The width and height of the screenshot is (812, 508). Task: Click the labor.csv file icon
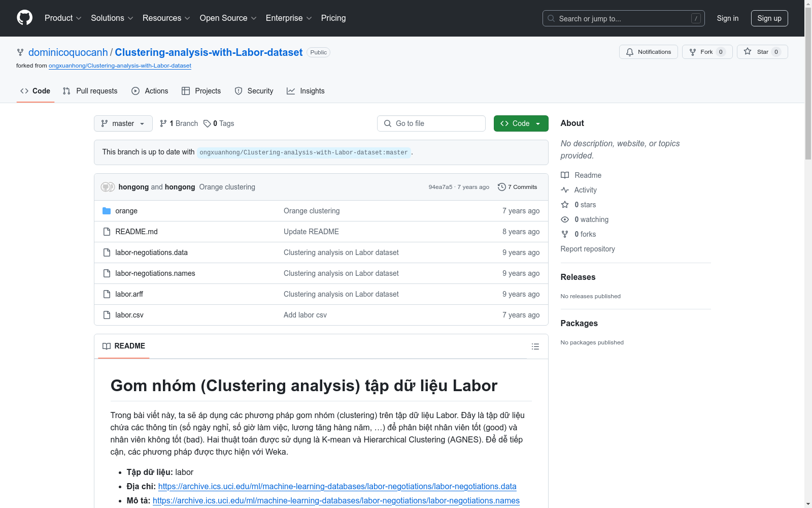click(x=107, y=315)
